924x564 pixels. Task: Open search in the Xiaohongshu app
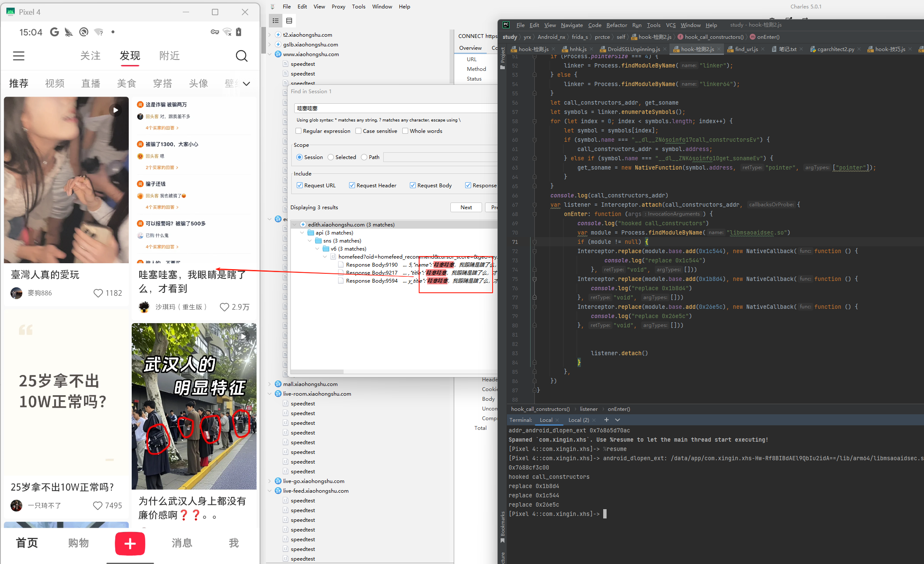[x=241, y=56]
